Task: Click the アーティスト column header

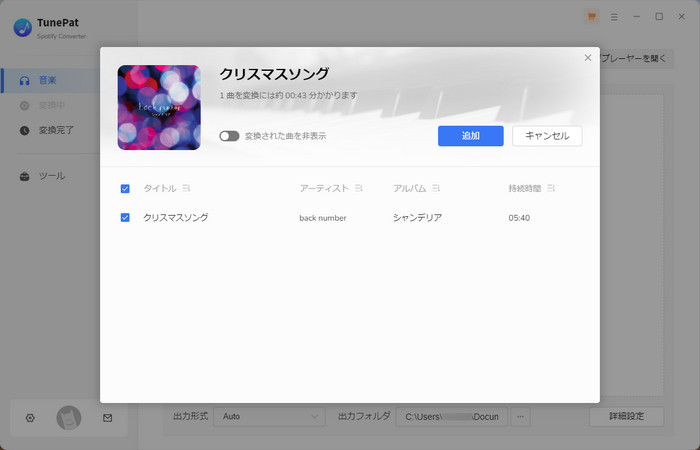Action: [x=324, y=188]
